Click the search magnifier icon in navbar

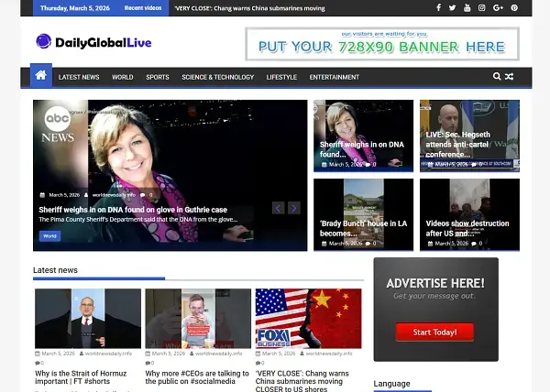[497, 77]
